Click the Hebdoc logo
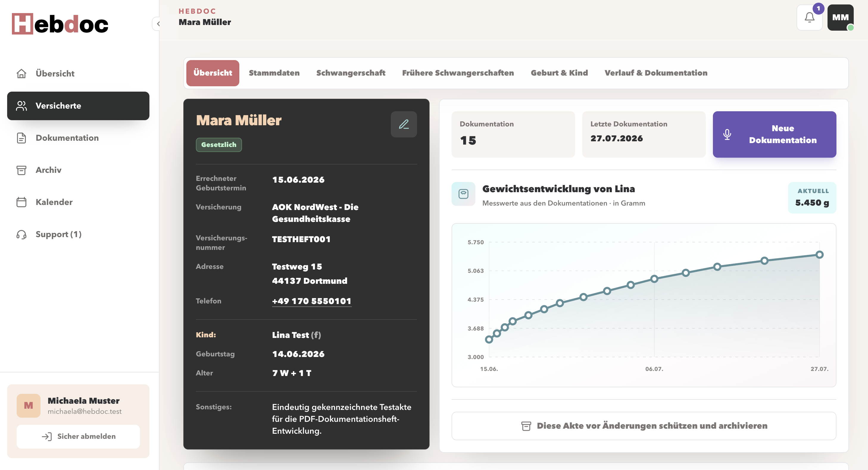Screen dimensions: 868x470 60,24
